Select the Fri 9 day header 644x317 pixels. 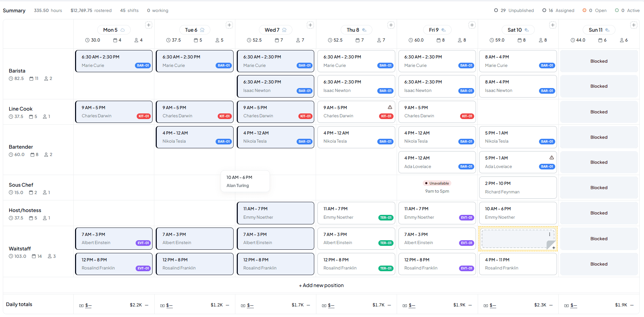point(437,30)
